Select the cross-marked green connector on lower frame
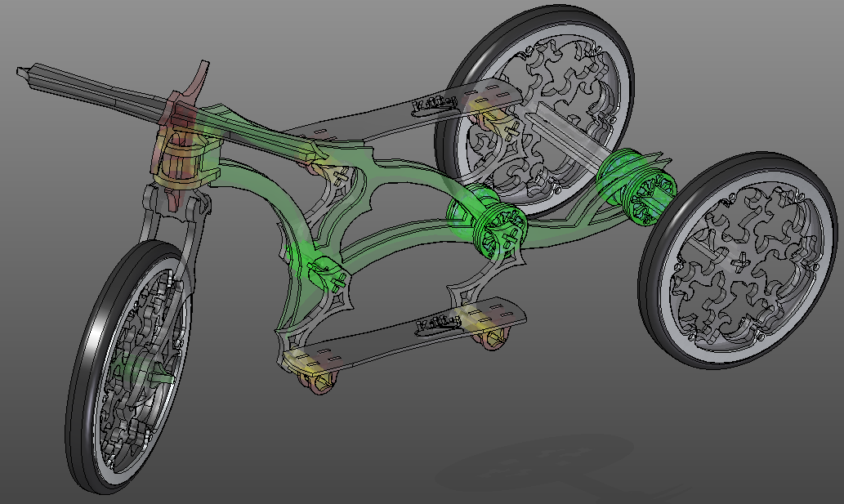This screenshot has height=504, width=844. (x=329, y=275)
